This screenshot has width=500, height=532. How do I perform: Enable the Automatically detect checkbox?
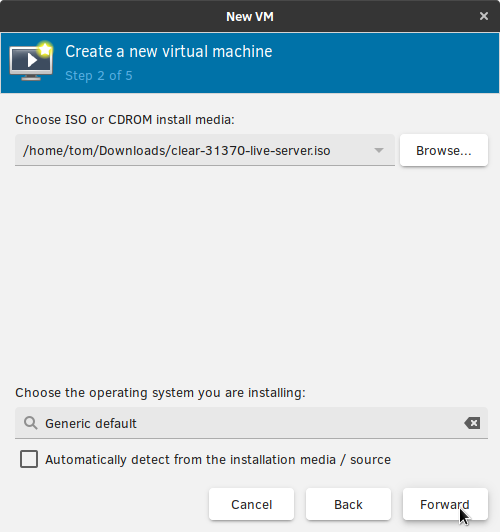click(x=29, y=459)
